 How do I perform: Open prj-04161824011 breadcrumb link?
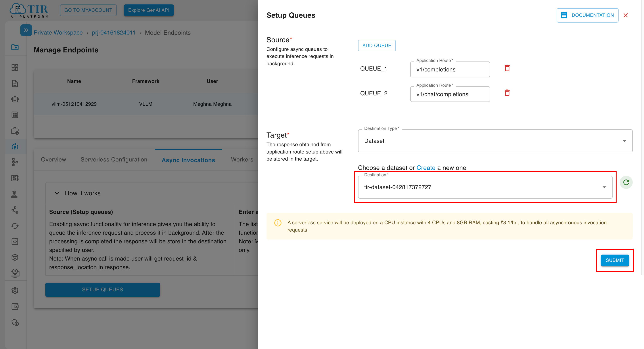[113, 33]
